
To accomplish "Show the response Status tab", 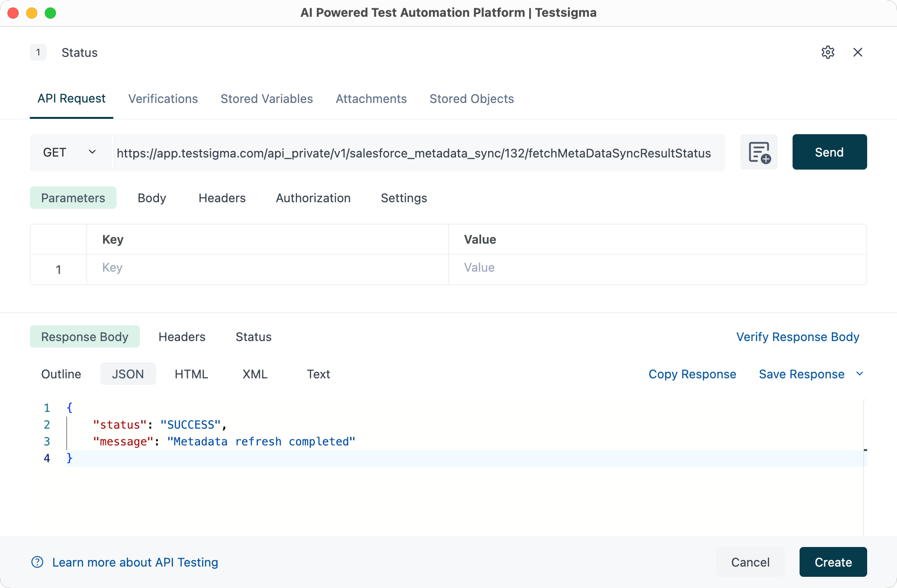I will (x=253, y=337).
